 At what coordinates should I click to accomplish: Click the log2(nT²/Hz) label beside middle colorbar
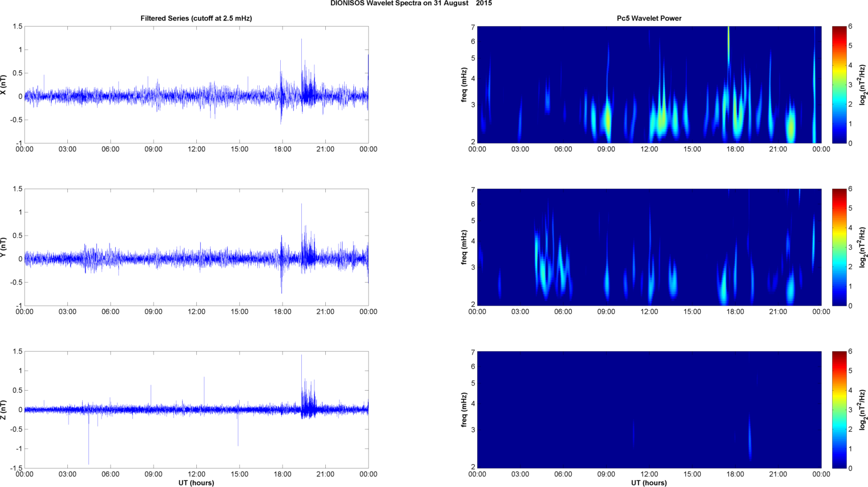tap(863, 247)
